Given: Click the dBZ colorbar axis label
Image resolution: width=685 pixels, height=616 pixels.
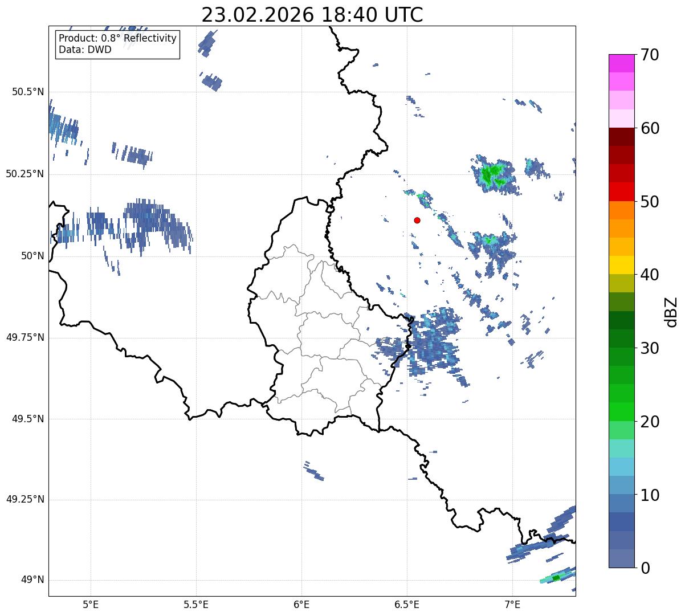Looking at the screenshot, I should coord(672,311).
